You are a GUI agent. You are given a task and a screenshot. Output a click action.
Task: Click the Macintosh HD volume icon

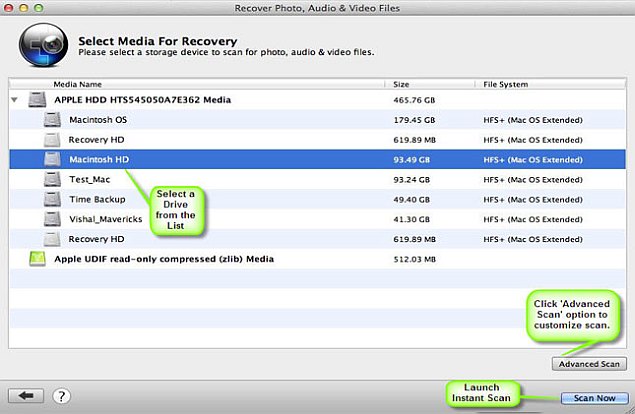point(52,160)
